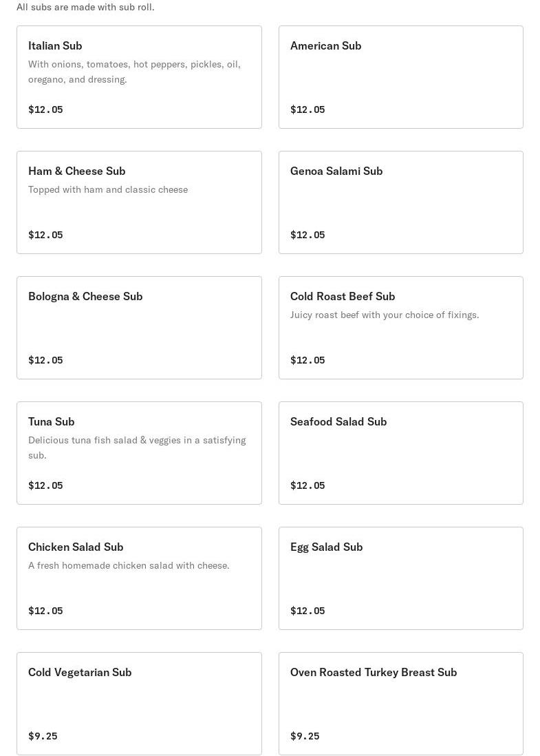Open the Italian Sub menu item
This screenshot has width=540, height=756.
tap(55, 45)
